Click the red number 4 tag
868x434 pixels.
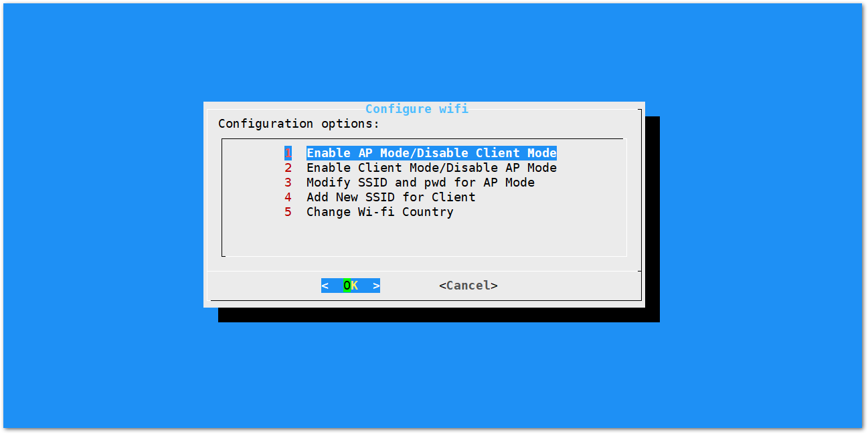288,197
